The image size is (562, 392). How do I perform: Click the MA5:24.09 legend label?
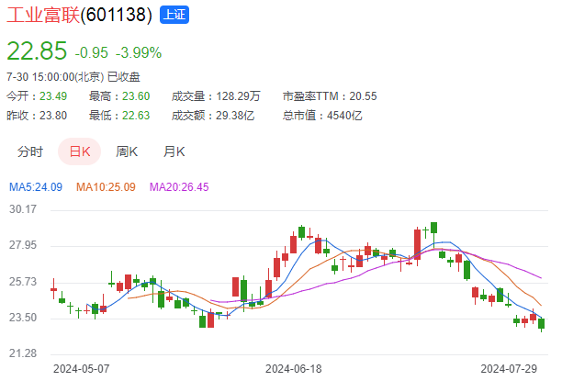pos(36,187)
